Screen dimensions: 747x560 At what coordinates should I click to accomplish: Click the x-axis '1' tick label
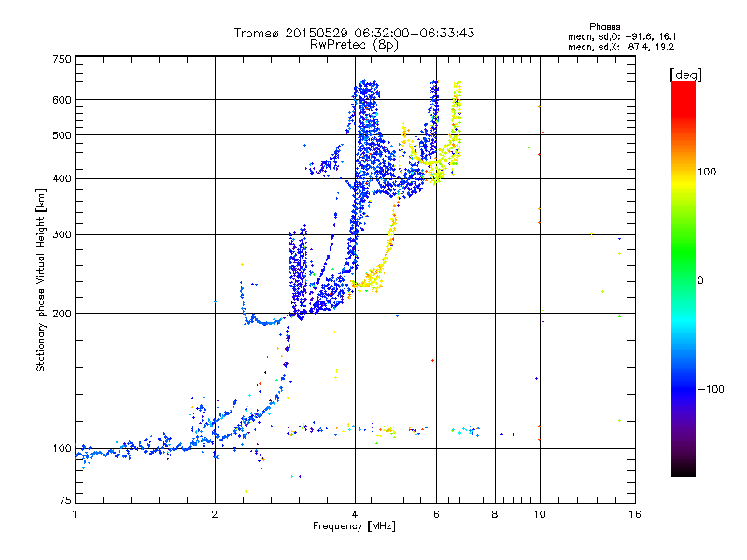tap(75, 514)
